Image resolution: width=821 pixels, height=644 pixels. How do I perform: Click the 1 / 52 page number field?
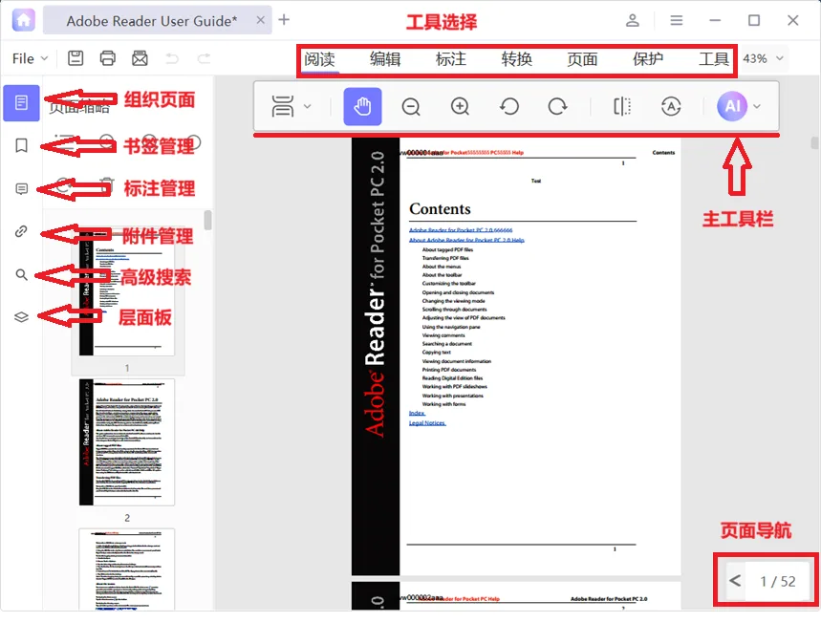[x=778, y=581]
